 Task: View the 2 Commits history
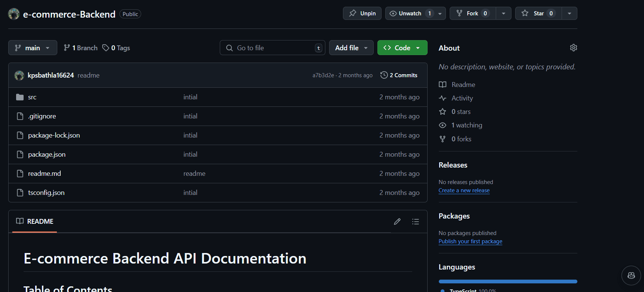click(x=399, y=75)
